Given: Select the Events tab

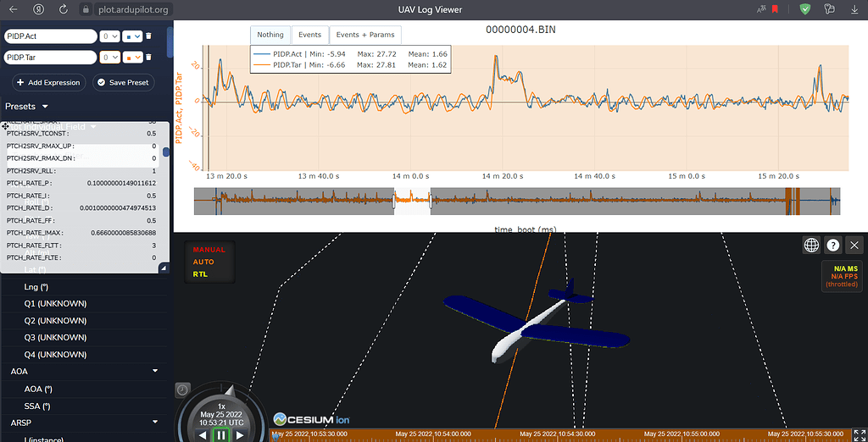Looking at the screenshot, I should pos(310,35).
